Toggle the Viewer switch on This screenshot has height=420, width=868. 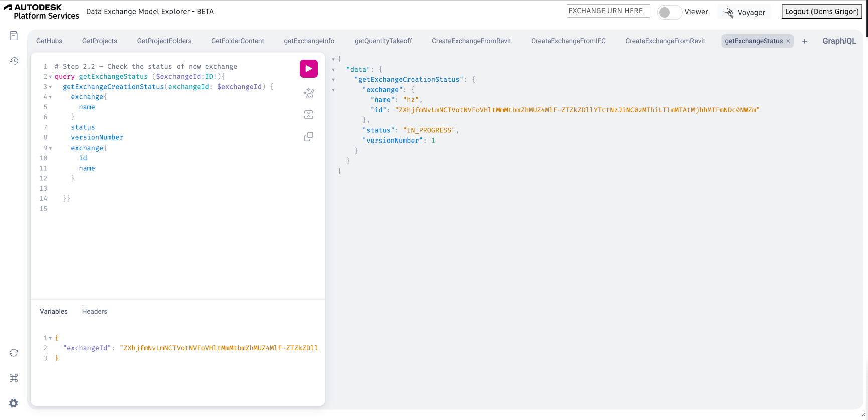(x=669, y=12)
